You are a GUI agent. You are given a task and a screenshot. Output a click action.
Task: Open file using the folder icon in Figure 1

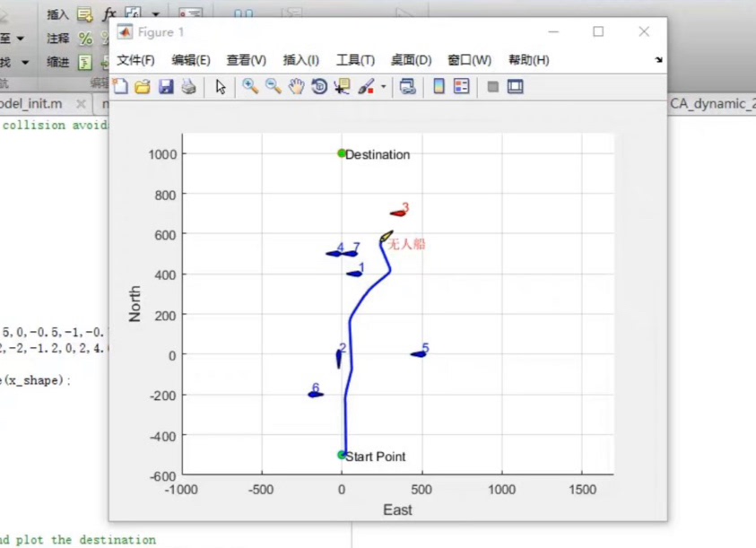point(143,87)
